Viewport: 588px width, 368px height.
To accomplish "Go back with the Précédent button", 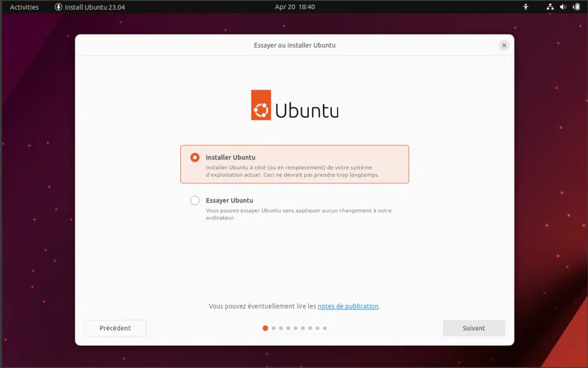I will [x=115, y=328].
